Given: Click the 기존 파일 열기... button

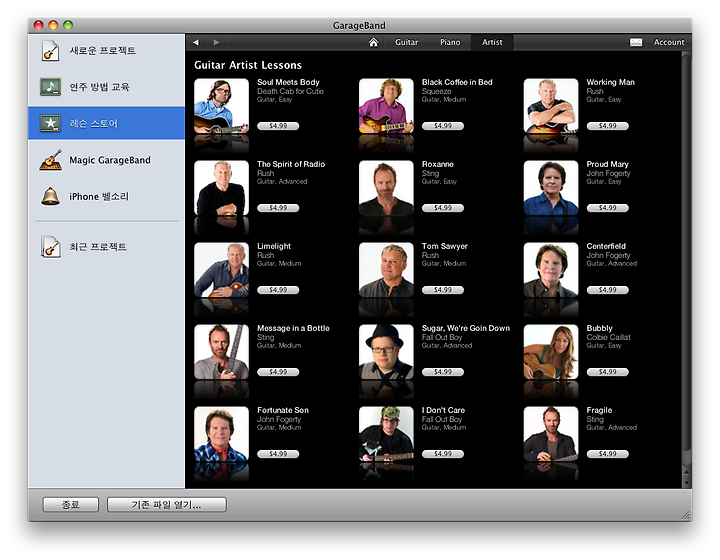Looking at the screenshot, I should point(166,504).
